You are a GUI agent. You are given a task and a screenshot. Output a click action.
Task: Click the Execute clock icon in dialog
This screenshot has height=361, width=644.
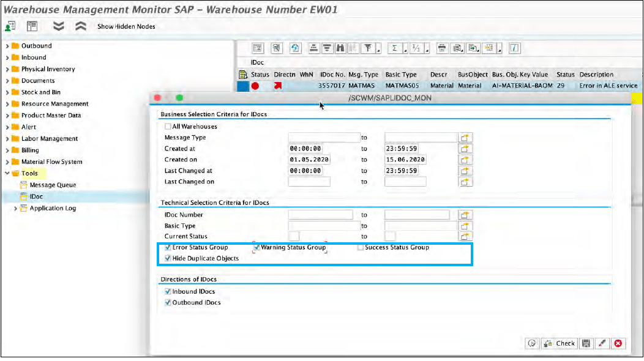tap(533, 343)
